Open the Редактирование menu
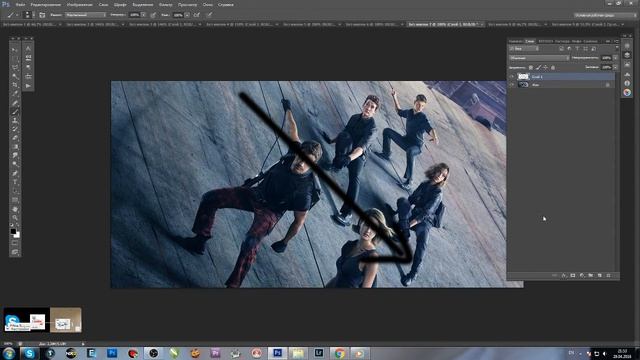 (x=46, y=4)
